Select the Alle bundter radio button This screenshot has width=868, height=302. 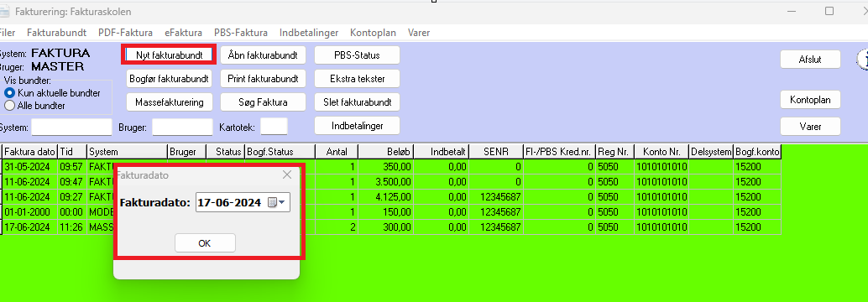(x=9, y=105)
